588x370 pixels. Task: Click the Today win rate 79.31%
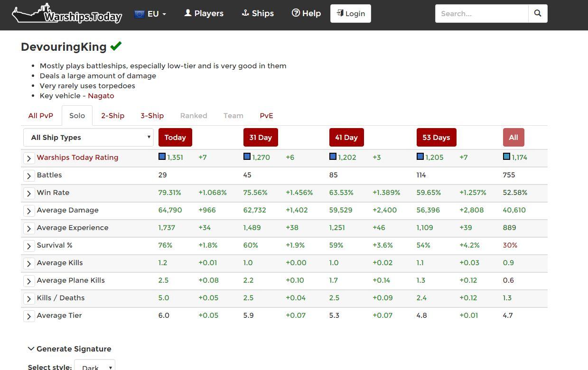170,192
